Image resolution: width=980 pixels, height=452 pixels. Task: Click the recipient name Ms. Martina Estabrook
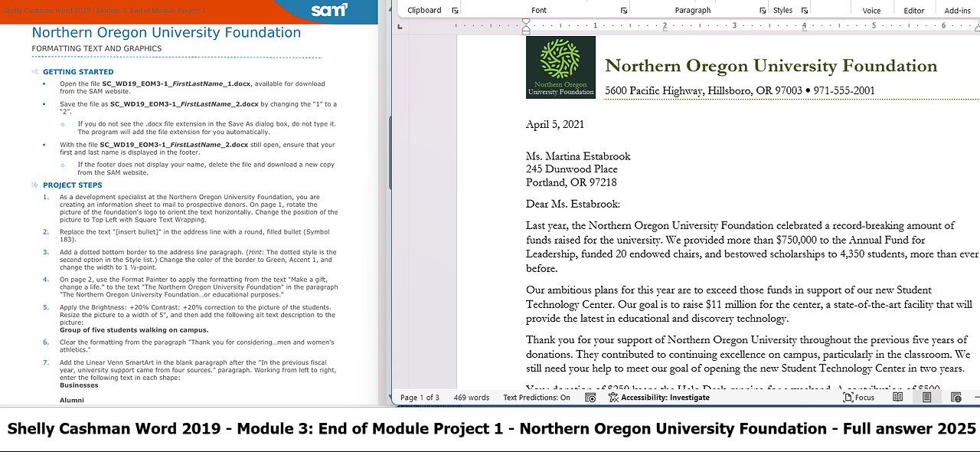pyautogui.click(x=578, y=156)
